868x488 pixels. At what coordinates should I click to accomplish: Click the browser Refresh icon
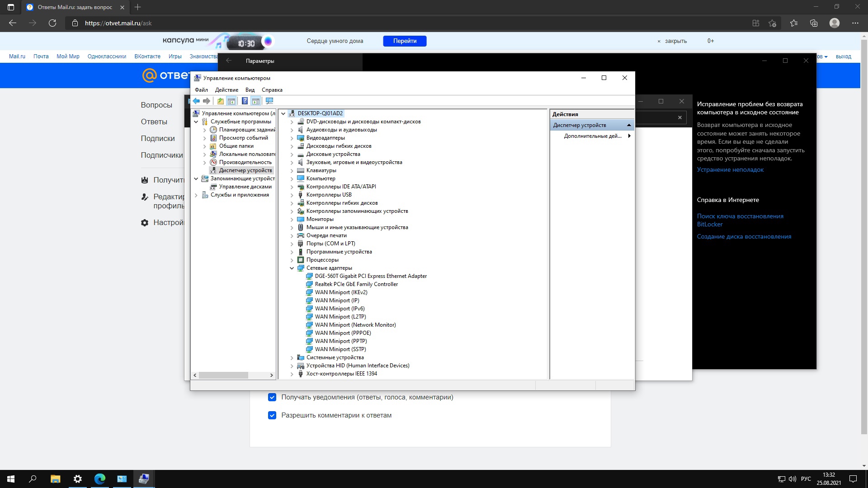click(x=52, y=23)
